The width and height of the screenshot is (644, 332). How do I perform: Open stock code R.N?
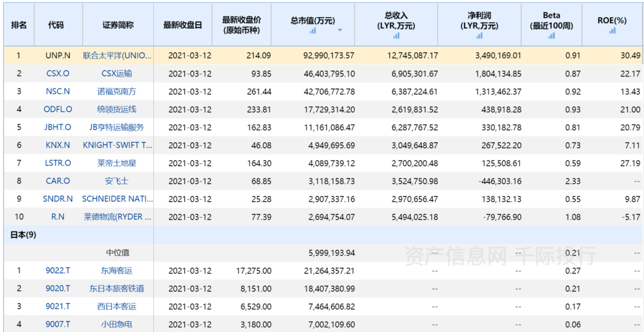coord(58,217)
